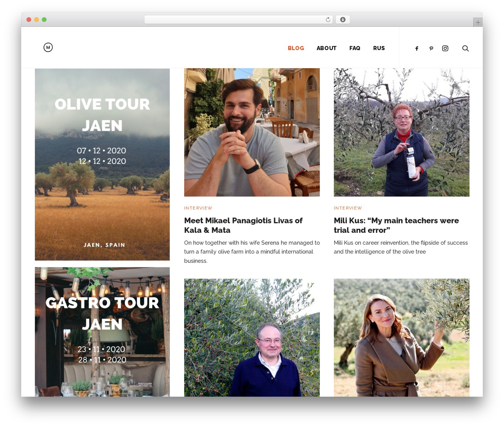Screen dimensions: 504x427
Task: Maximize the browser with the green button
Action: coord(44,20)
